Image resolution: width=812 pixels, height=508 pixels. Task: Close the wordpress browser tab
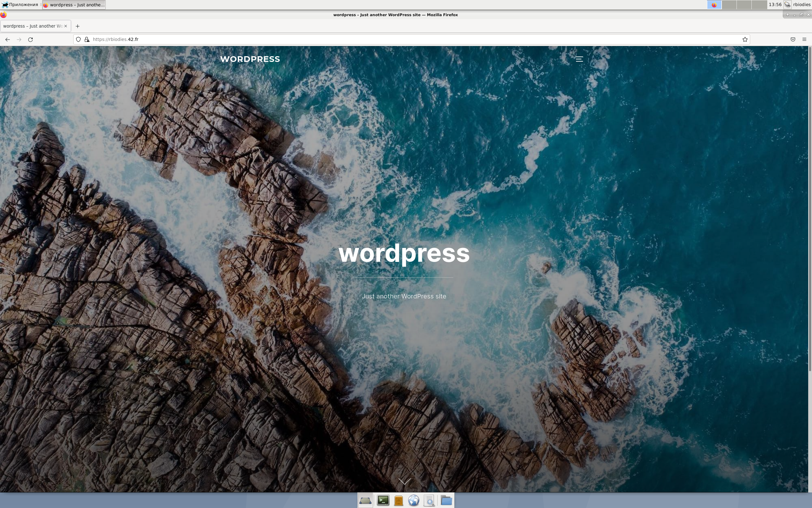tap(66, 26)
